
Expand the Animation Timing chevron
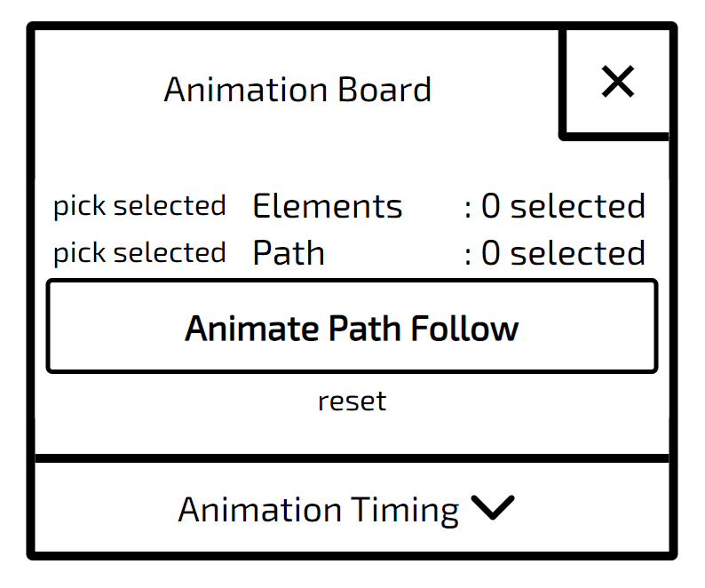[493, 507]
